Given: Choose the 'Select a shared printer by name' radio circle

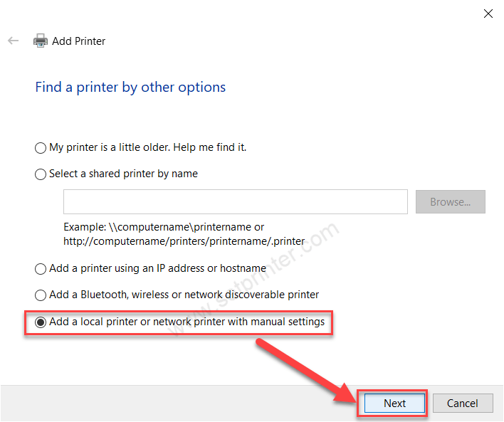Looking at the screenshot, I should click(x=41, y=174).
